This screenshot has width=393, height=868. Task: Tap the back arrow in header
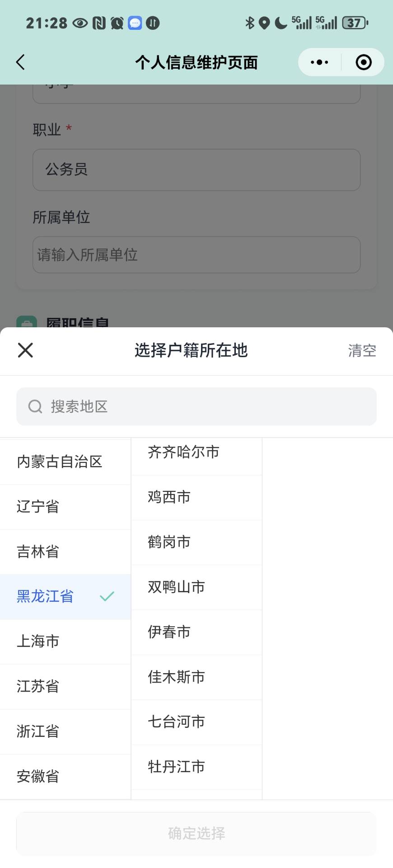coord(21,62)
